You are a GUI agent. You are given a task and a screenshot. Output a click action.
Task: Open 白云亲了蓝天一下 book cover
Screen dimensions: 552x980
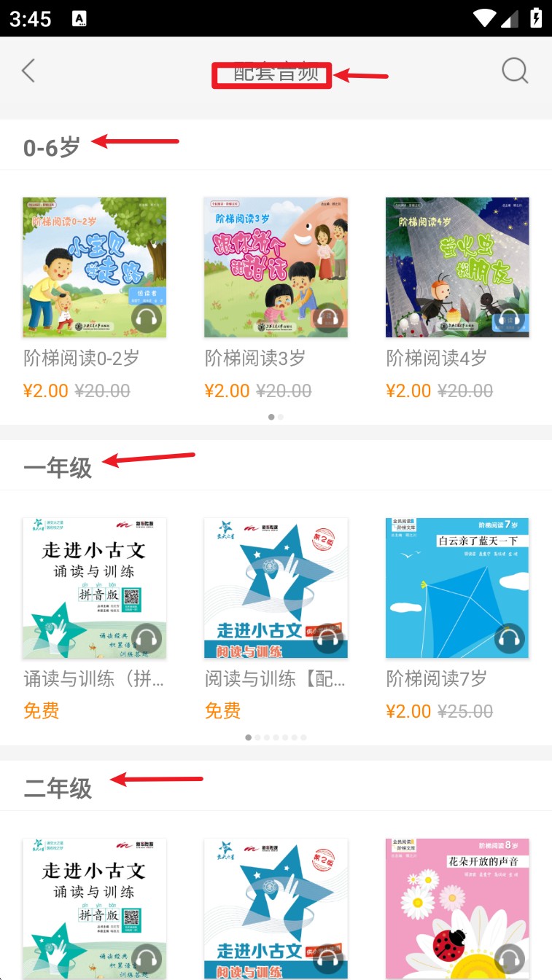point(457,588)
